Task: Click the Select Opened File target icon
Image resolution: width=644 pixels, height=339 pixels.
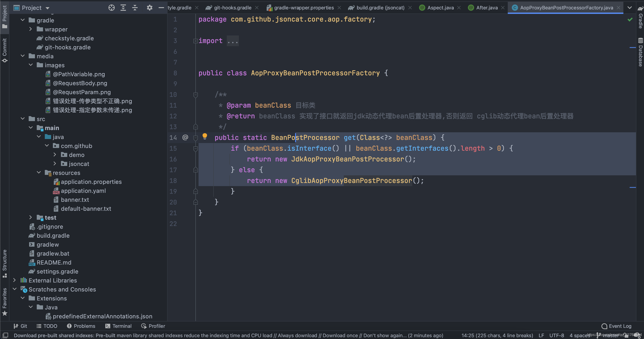Action: coord(112,8)
